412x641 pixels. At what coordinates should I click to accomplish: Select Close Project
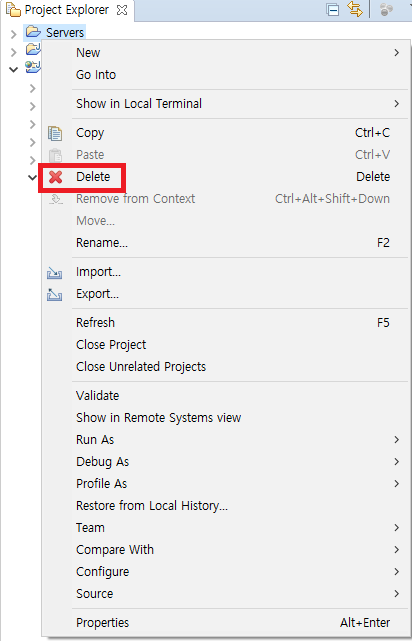pyautogui.click(x=226, y=345)
